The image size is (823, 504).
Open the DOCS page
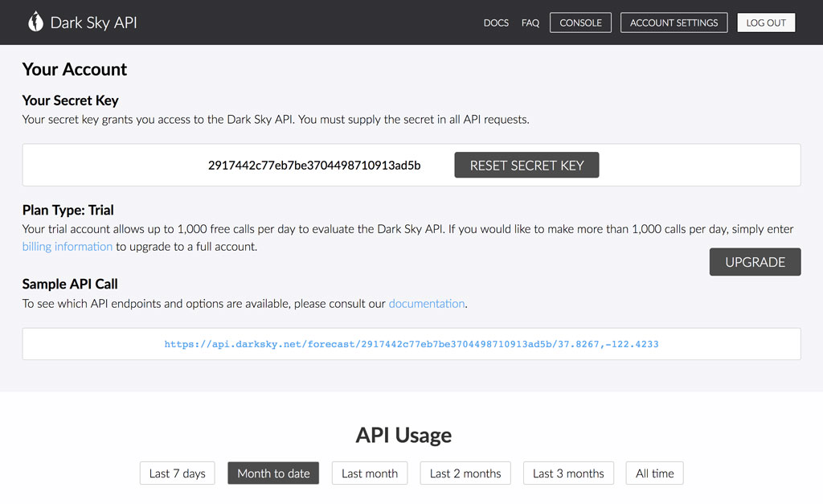(x=496, y=23)
